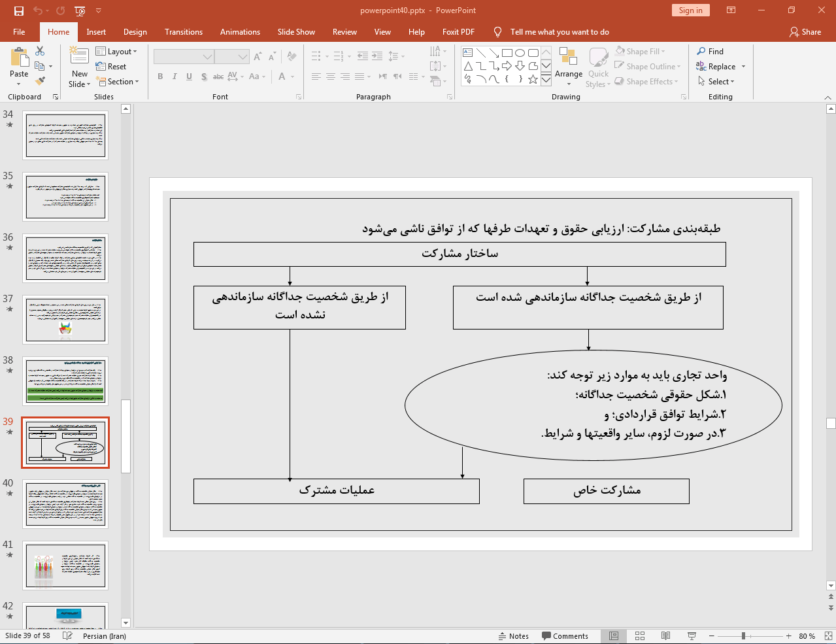Open the Animations tab
Viewport: 836px width, 644px height.
(240, 31)
